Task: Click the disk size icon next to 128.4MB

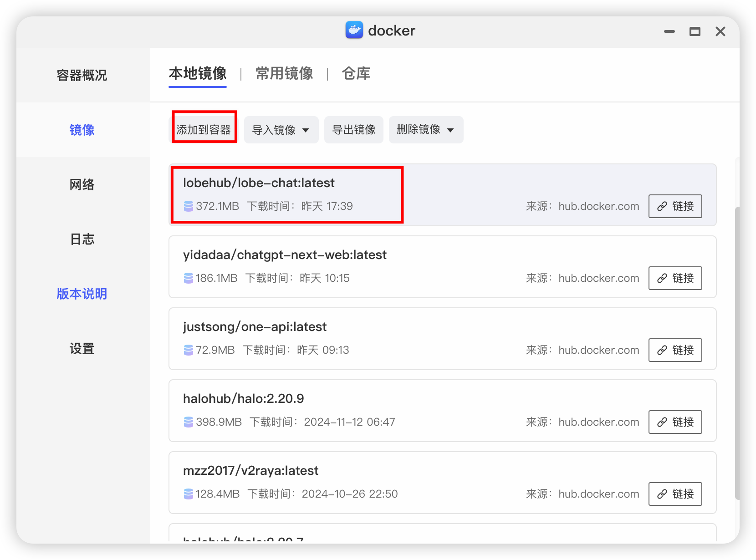Action: coord(189,494)
